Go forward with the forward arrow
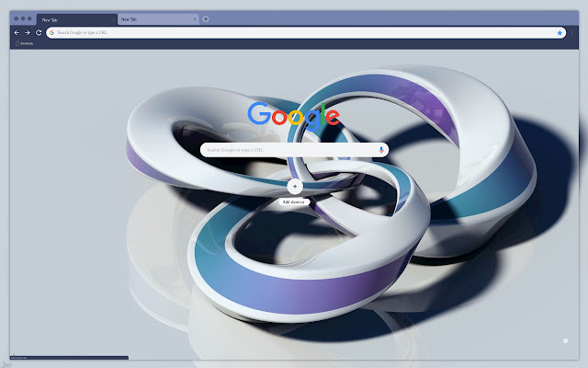 click(28, 33)
